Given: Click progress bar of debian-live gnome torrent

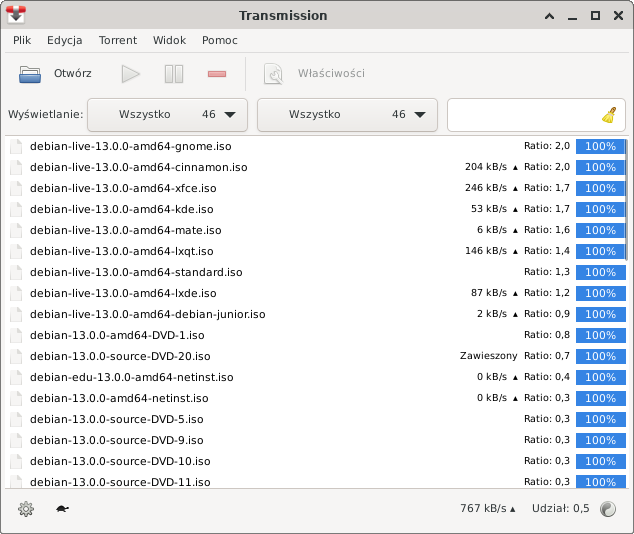Looking at the screenshot, I should 600,146.
